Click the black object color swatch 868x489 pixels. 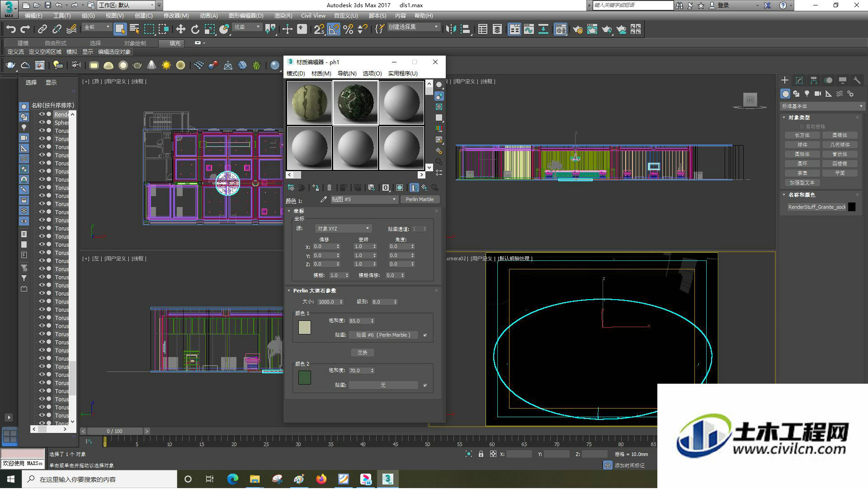coord(852,207)
